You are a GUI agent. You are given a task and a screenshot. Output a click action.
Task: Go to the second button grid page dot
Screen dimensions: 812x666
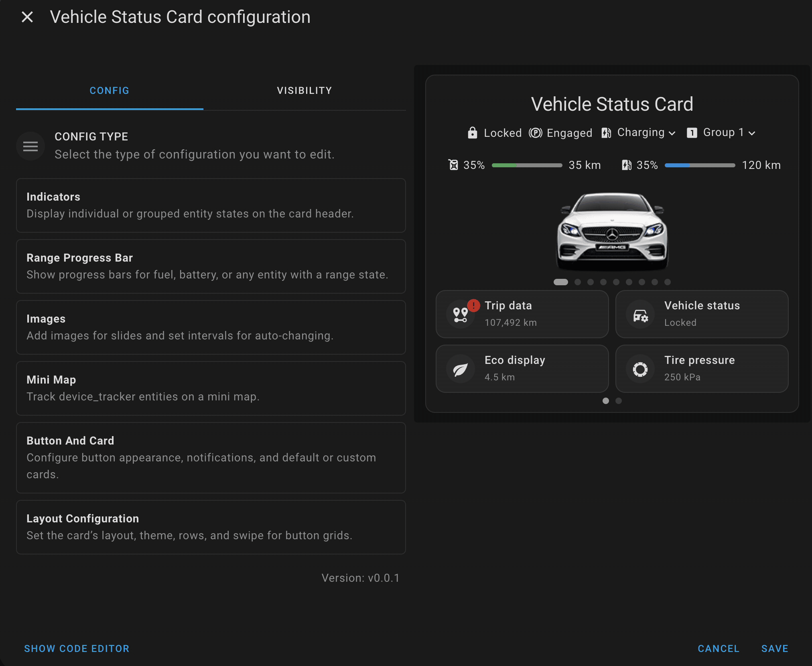coord(619,401)
